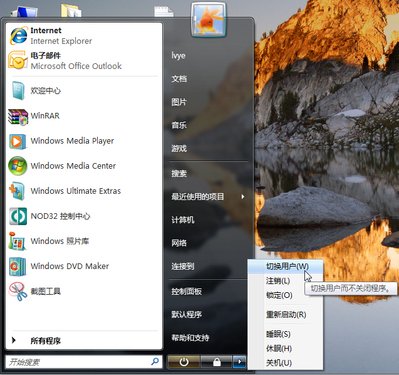Click the 电子邮件 text label

tap(46, 55)
